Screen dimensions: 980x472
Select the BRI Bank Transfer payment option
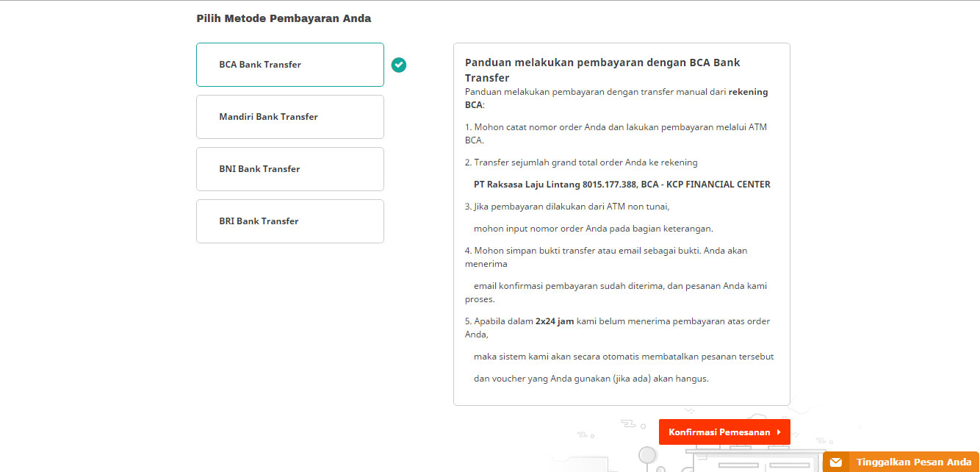[289, 221]
